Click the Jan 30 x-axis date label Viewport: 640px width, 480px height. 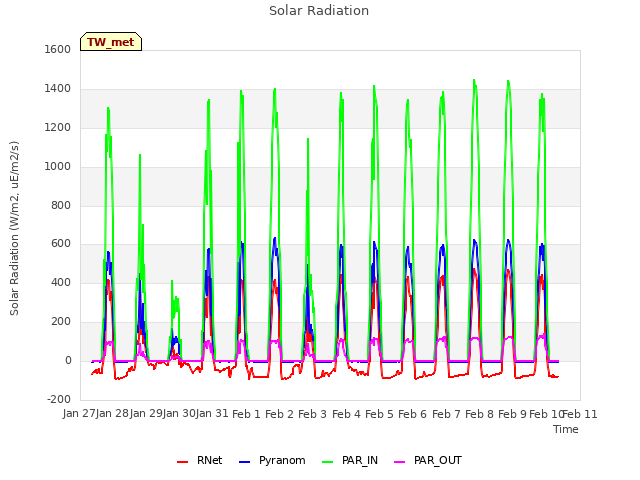pyautogui.click(x=179, y=414)
